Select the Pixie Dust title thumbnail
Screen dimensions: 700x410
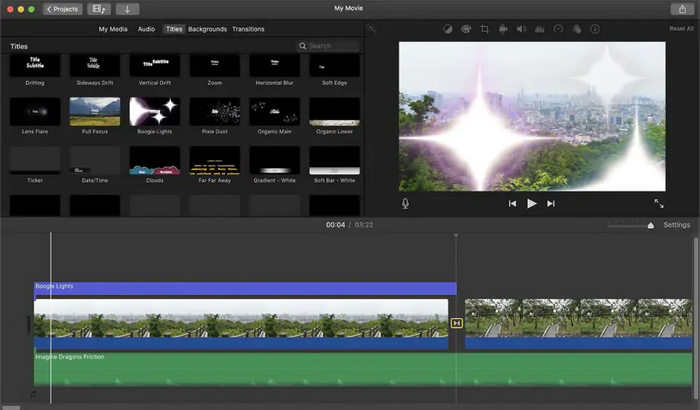tap(215, 112)
